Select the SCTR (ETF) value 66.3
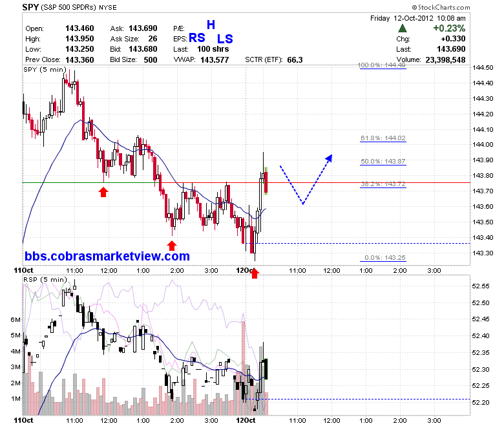This screenshot has width=504, height=426. 295,60
